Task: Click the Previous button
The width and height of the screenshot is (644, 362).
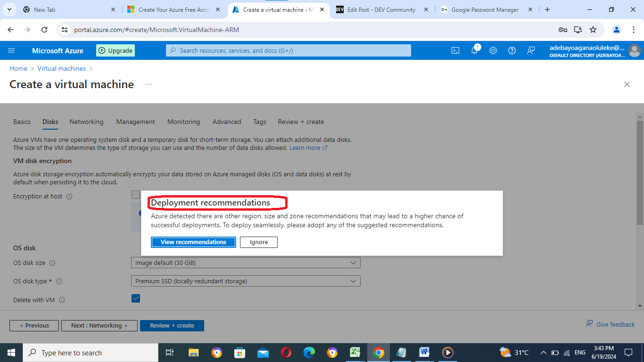Action: coord(34,326)
